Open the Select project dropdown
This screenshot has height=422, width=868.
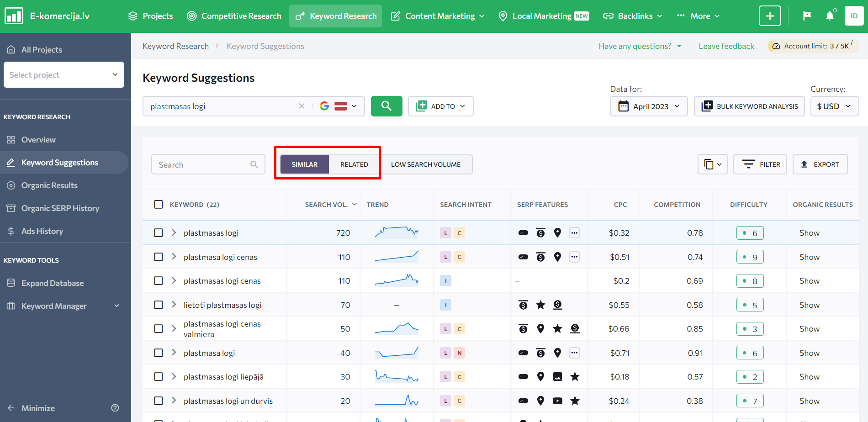(x=64, y=75)
